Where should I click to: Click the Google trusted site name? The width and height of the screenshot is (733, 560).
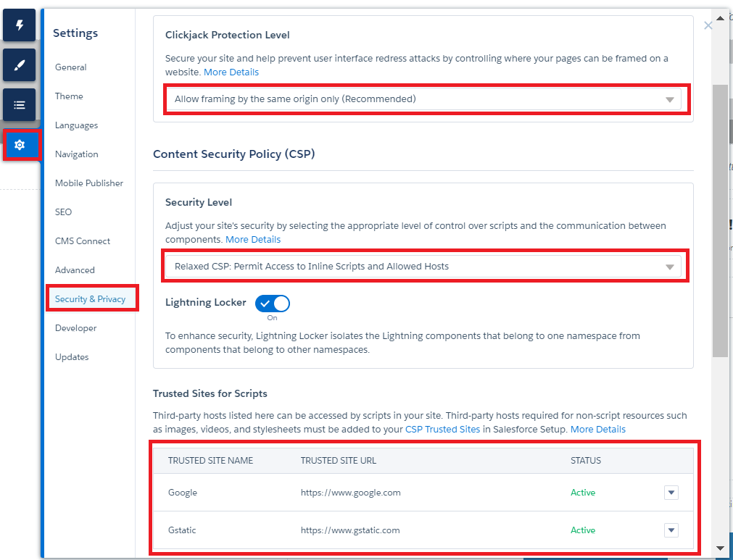(x=182, y=493)
